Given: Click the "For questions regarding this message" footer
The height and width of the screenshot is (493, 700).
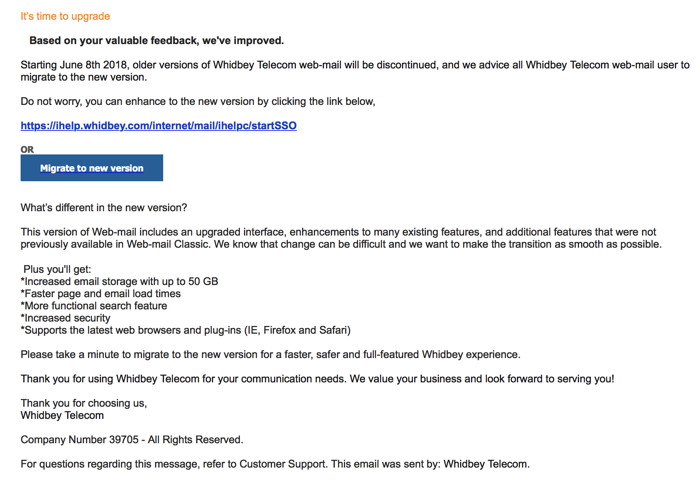Looking at the screenshot, I should 275,464.
